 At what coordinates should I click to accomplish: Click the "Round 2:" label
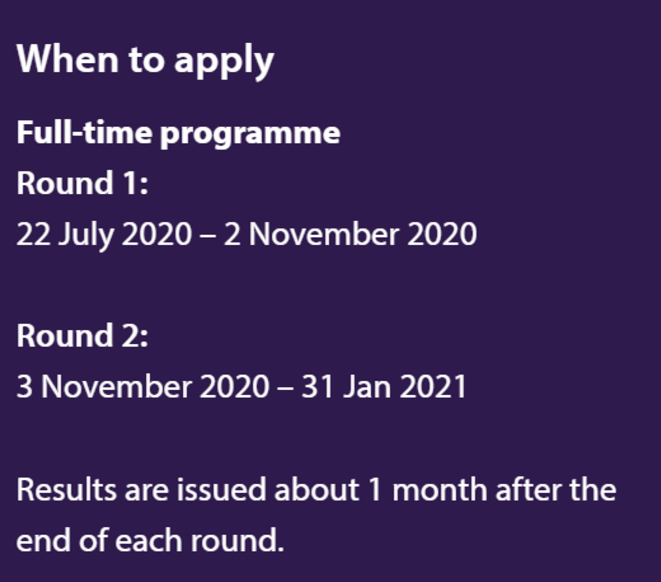click(82, 336)
